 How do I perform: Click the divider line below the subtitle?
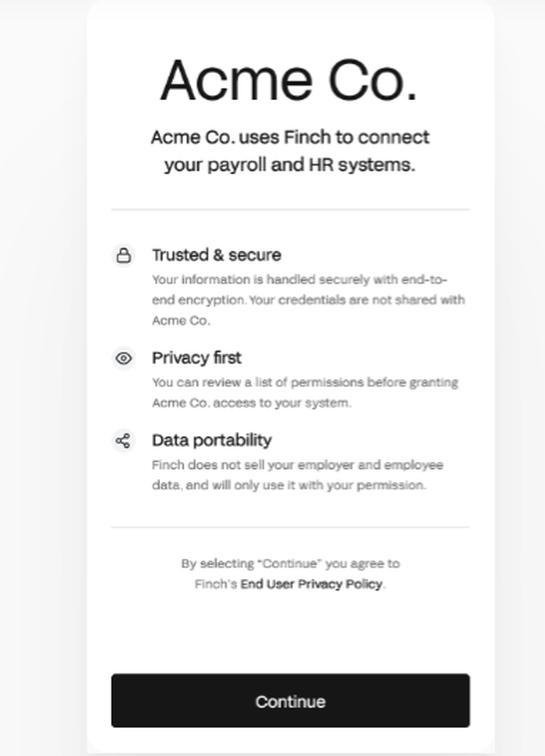click(290, 209)
